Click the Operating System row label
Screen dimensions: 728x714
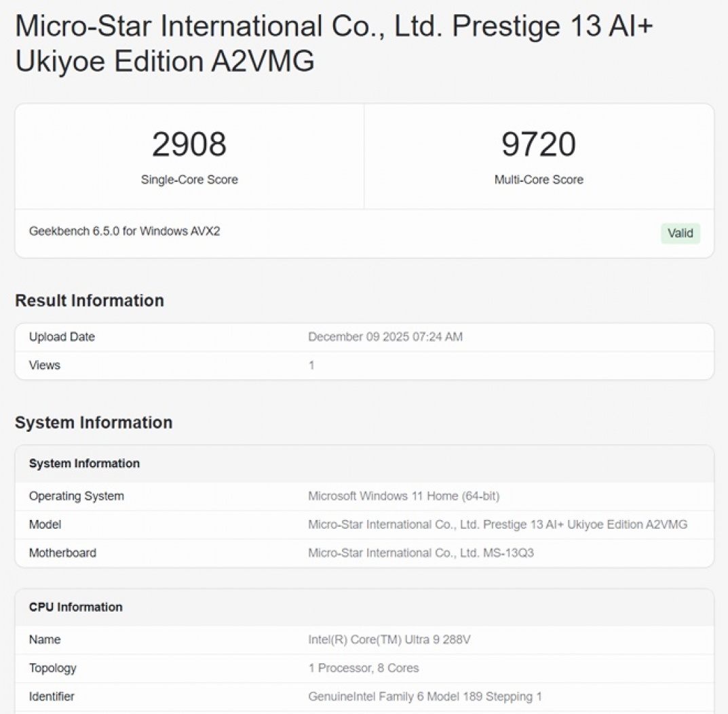(76, 496)
